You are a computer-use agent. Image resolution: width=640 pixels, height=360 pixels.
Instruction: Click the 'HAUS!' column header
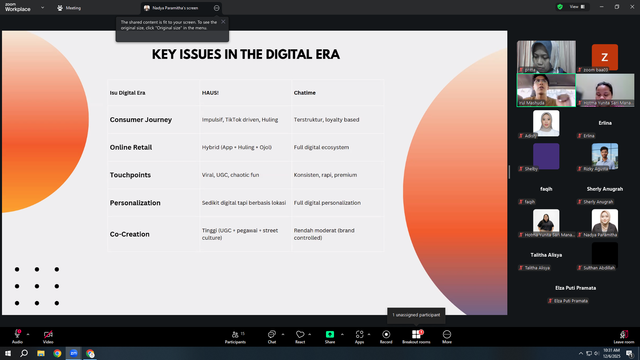[210, 93]
